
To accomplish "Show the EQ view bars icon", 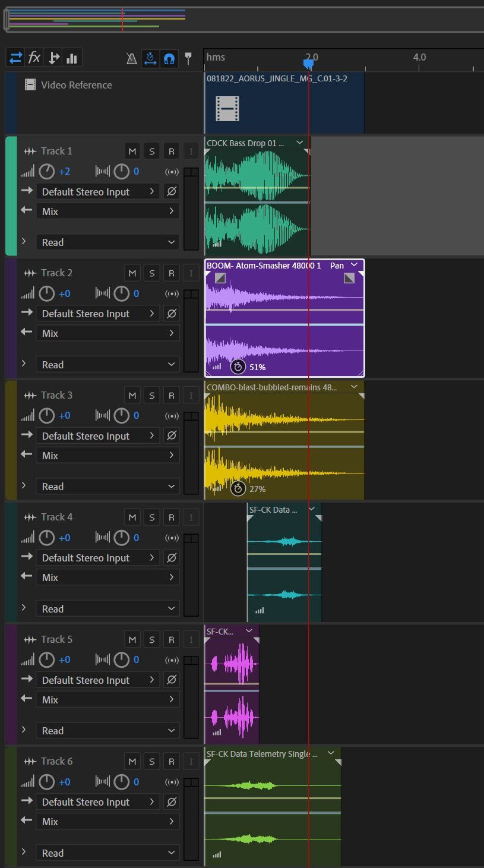I will pos(72,58).
